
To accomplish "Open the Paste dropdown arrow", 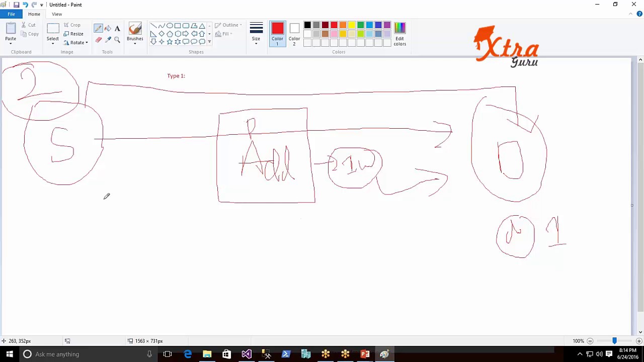I will [x=11, y=43].
